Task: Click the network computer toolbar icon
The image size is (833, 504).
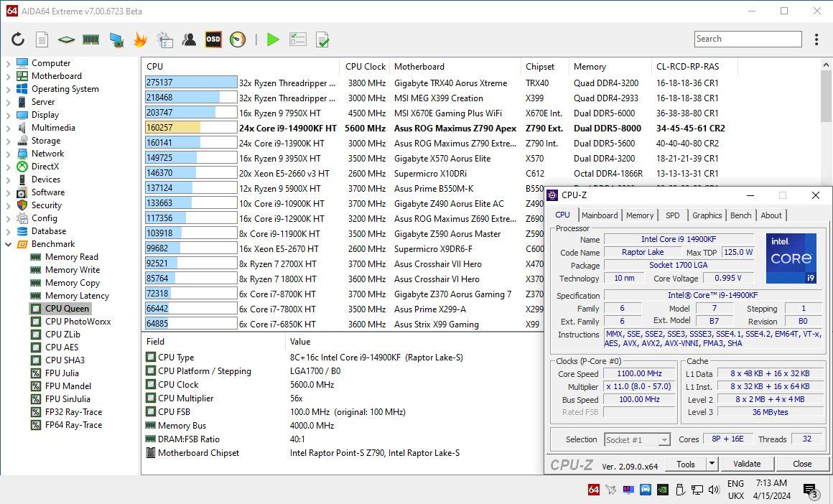Action: point(116,39)
